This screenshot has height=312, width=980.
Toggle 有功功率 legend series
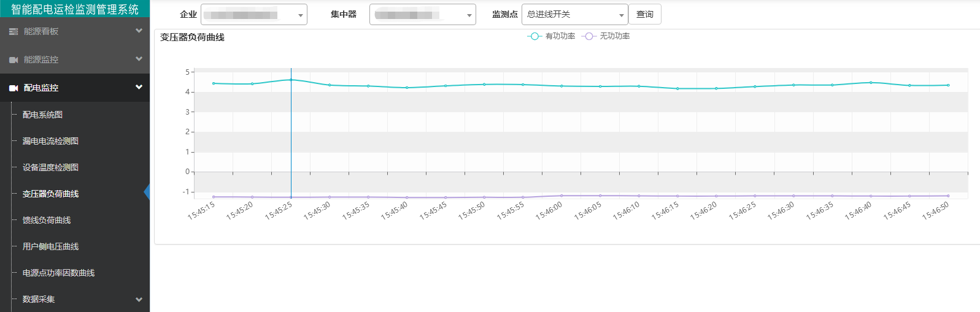tap(551, 36)
